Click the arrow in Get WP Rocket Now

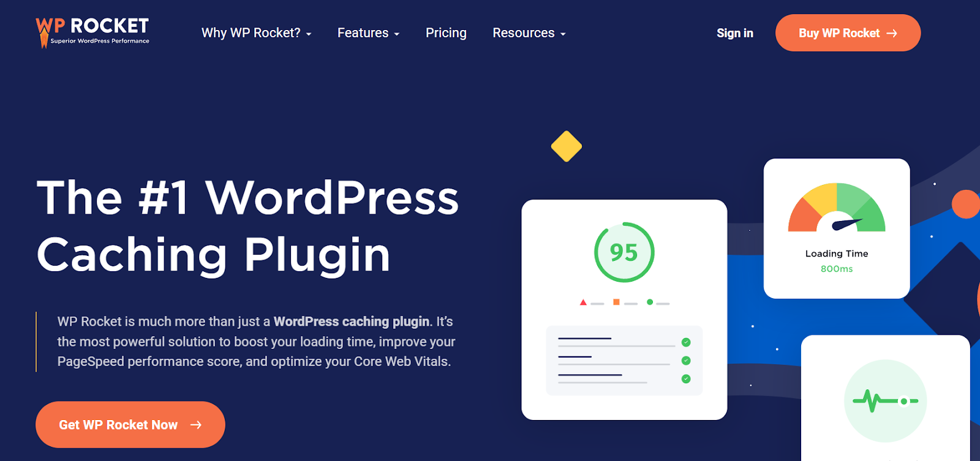coord(196,424)
